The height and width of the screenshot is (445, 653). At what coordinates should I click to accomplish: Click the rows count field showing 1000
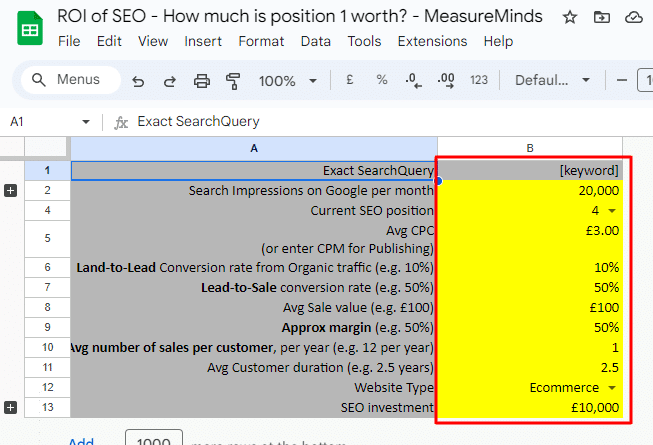(x=154, y=438)
